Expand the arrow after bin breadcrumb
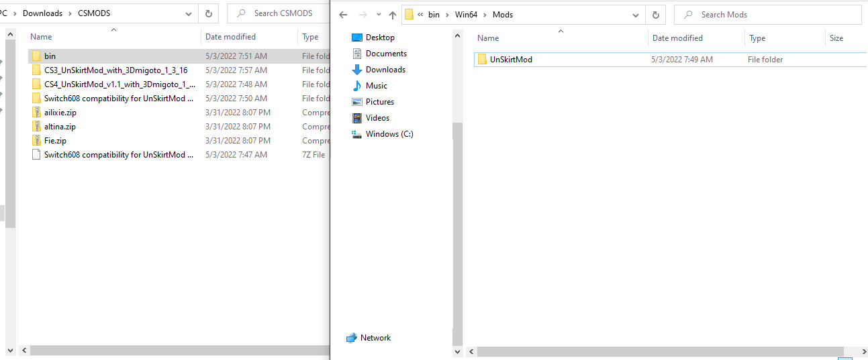 point(448,15)
